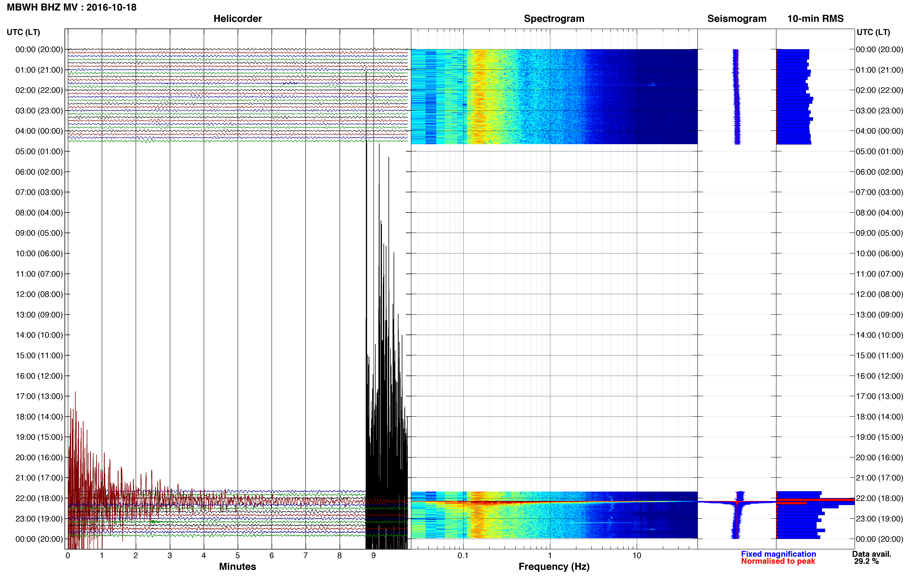Click the left '14:00 (10:00)' time label

(39, 335)
